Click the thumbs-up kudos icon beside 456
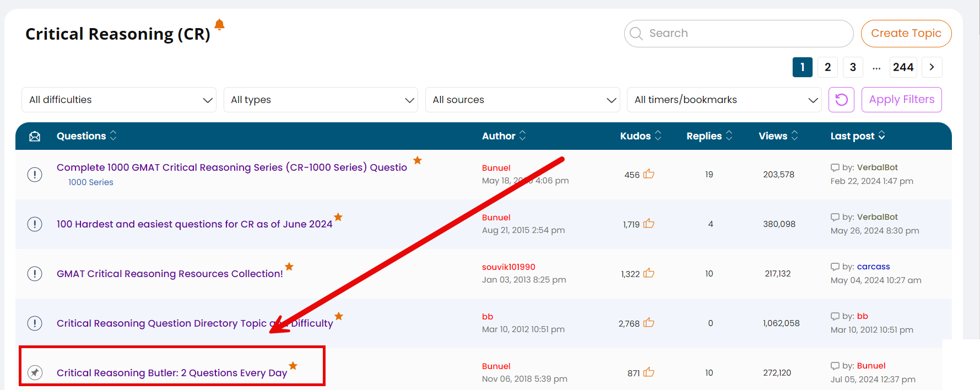 pos(649,174)
